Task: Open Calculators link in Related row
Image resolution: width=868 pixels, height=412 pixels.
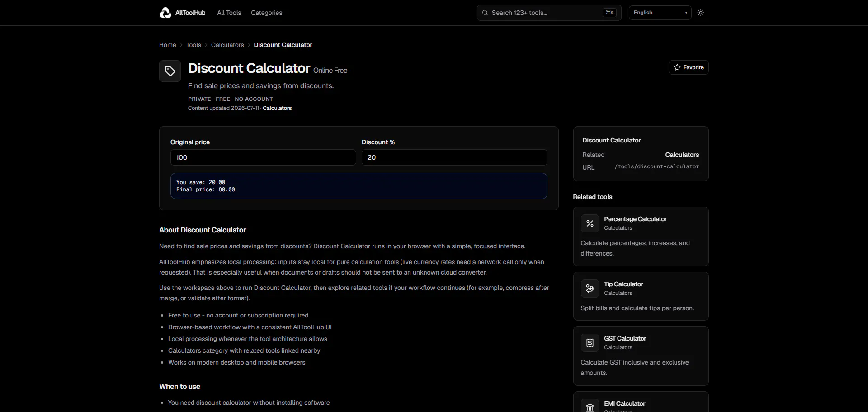Action: [x=682, y=155]
